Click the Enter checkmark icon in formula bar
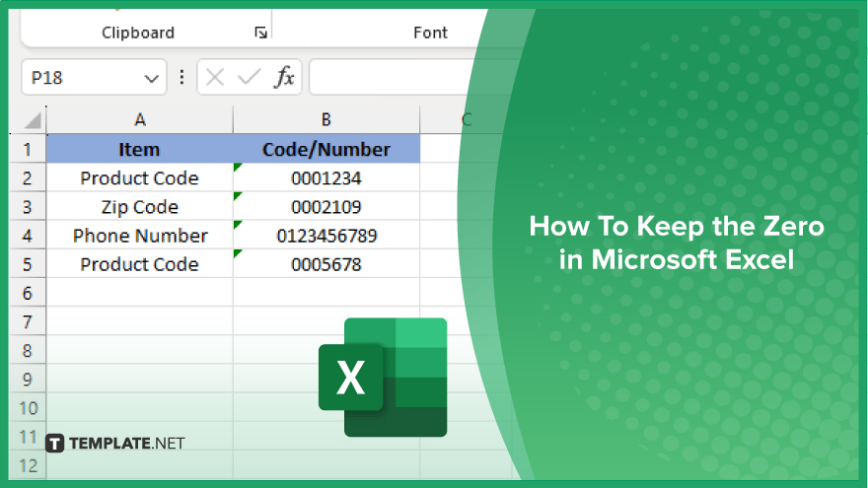Screen dimensions: 868x488 pyautogui.click(x=250, y=78)
